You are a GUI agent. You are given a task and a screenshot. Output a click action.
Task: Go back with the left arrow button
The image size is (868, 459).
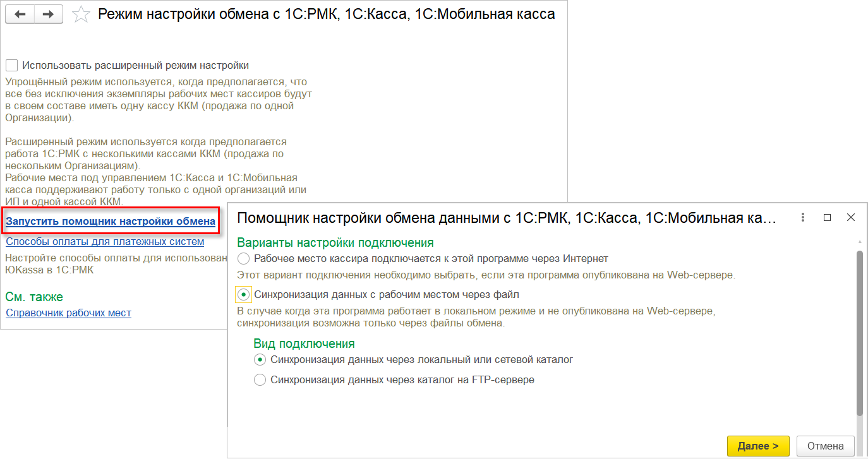(x=20, y=15)
